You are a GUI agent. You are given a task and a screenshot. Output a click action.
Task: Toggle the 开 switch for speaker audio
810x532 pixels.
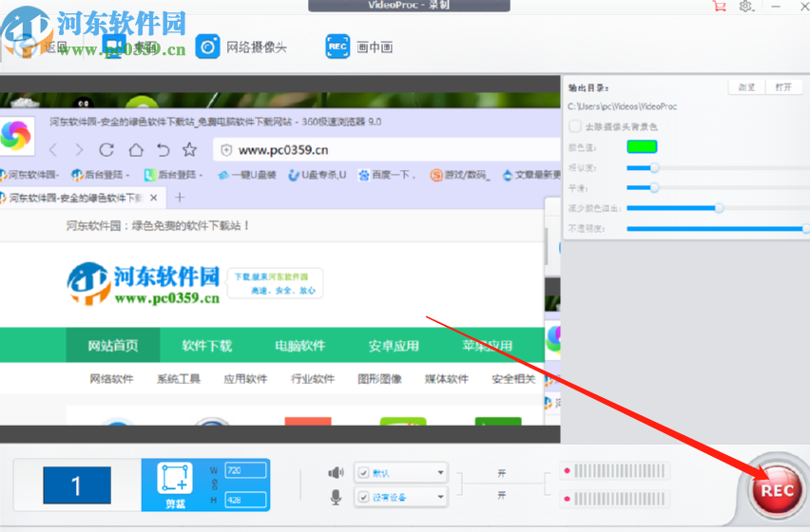point(502,473)
